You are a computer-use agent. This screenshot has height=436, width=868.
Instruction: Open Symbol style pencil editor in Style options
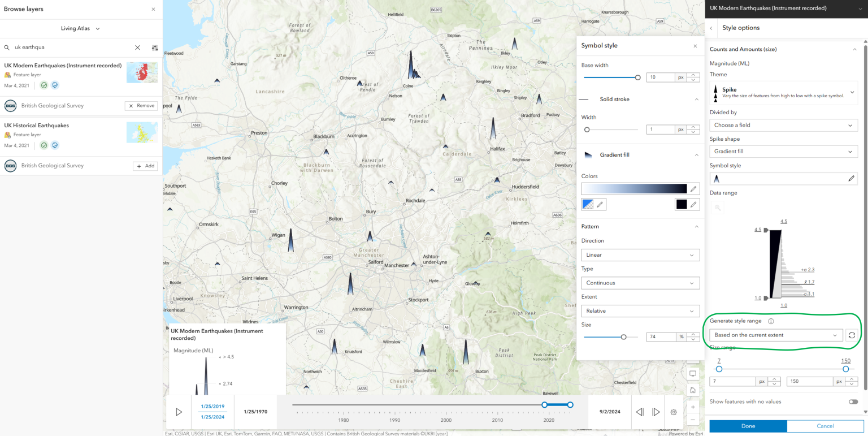[851, 179]
